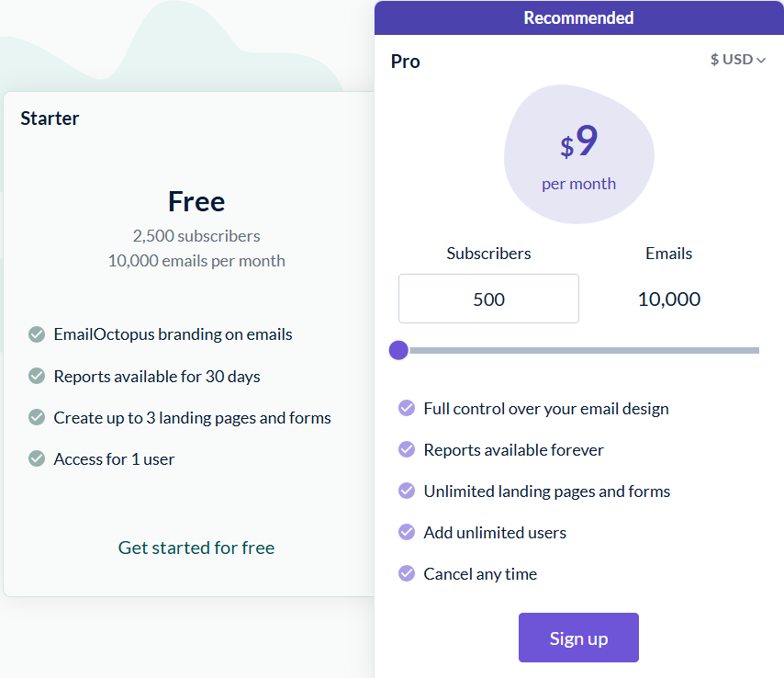Click the subscriber count slider handle
This screenshot has width=784, height=678.
click(x=399, y=350)
